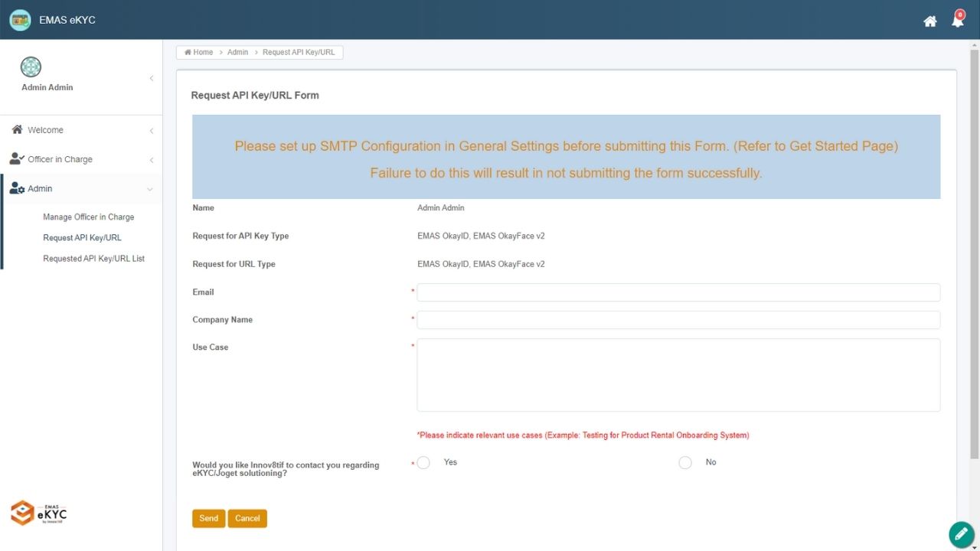
Task: Open Manage Officer in Charge submenu
Action: click(x=89, y=217)
